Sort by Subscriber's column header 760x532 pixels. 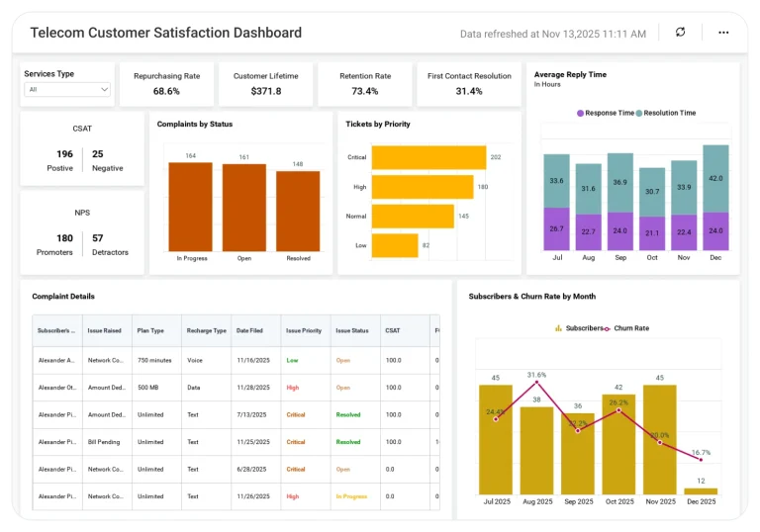pos(57,331)
